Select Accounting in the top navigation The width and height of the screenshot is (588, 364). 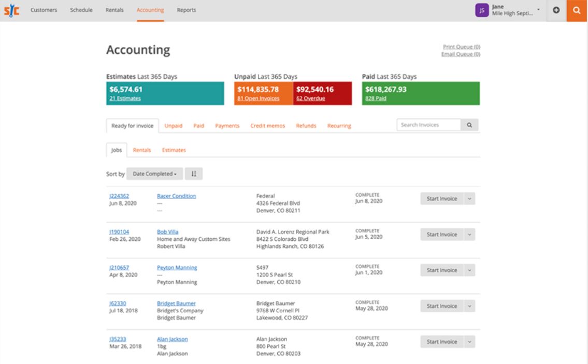pyautogui.click(x=150, y=10)
